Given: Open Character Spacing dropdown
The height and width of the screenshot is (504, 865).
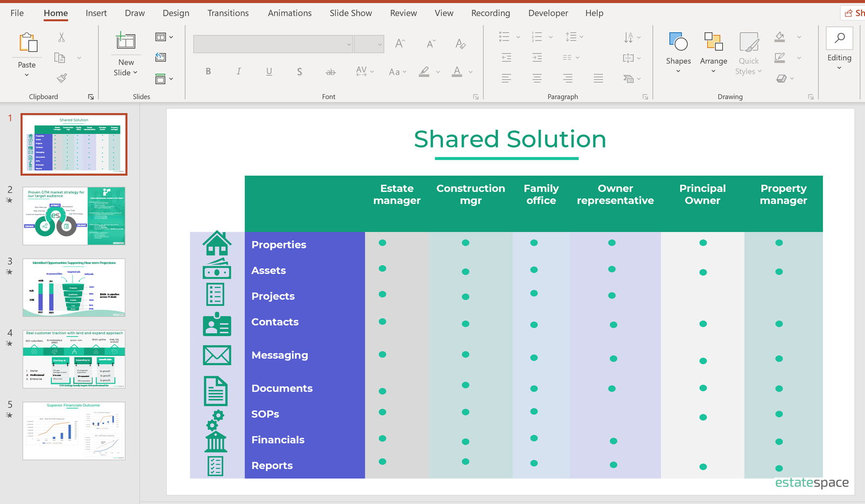Looking at the screenshot, I should click(x=365, y=71).
